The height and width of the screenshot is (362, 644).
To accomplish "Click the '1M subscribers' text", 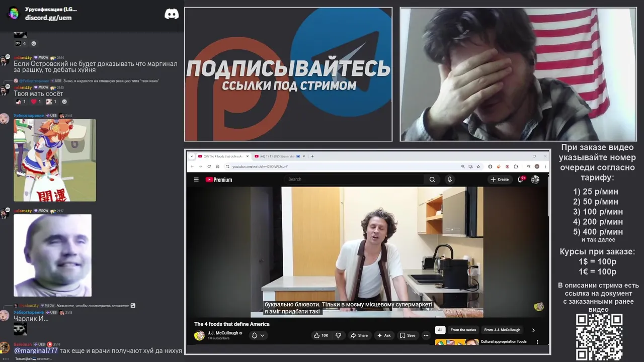I will [218, 338].
